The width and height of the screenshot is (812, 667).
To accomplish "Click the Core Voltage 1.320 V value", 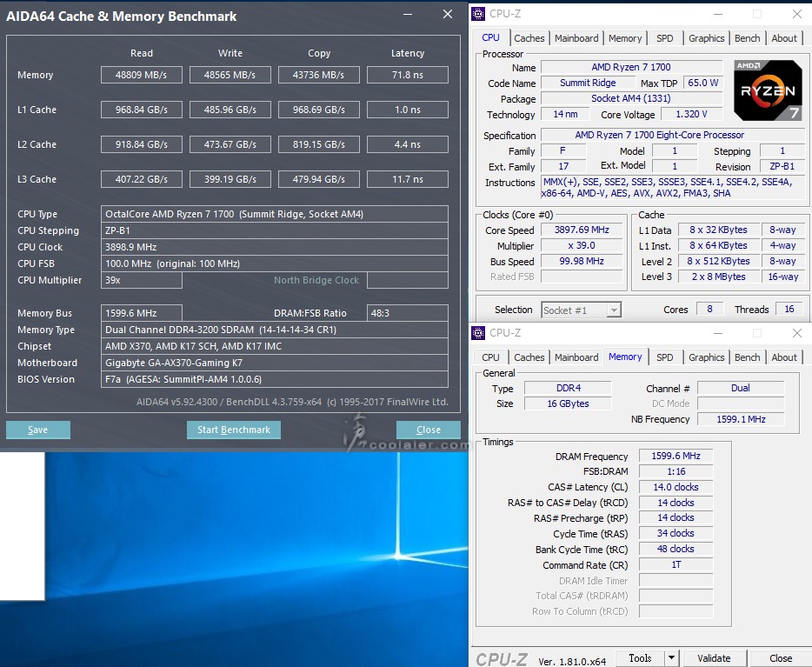I will tap(691, 114).
